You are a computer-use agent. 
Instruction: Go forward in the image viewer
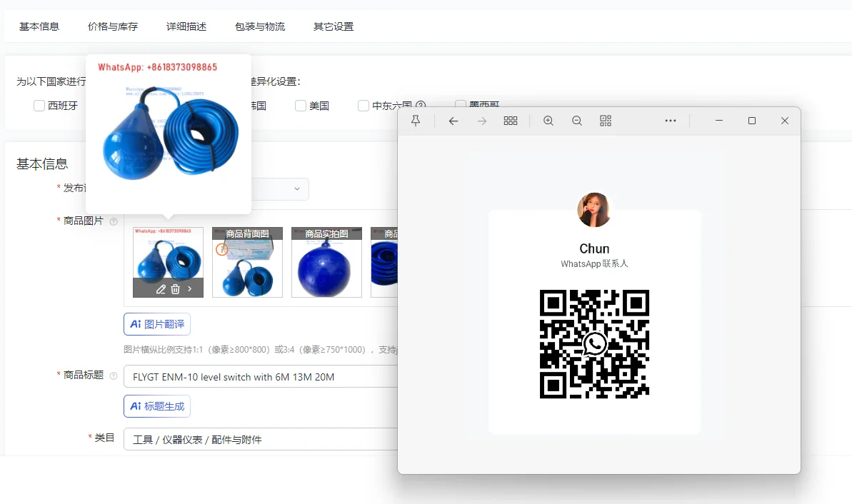point(482,121)
